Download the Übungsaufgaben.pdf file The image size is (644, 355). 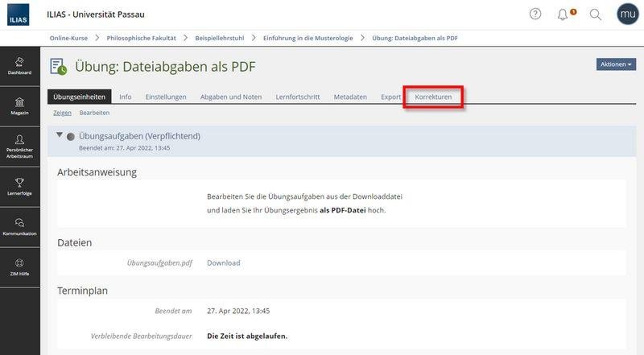223,262
